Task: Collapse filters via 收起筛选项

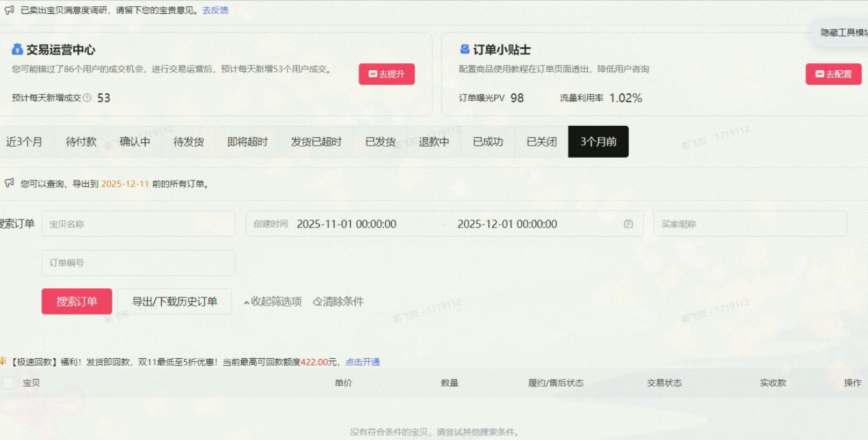Action: pyautogui.click(x=273, y=301)
